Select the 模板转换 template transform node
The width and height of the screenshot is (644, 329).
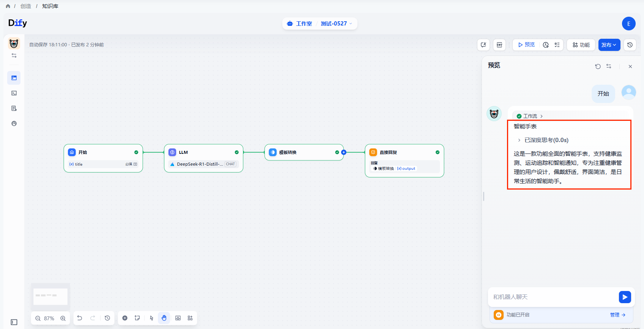click(304, 152)
